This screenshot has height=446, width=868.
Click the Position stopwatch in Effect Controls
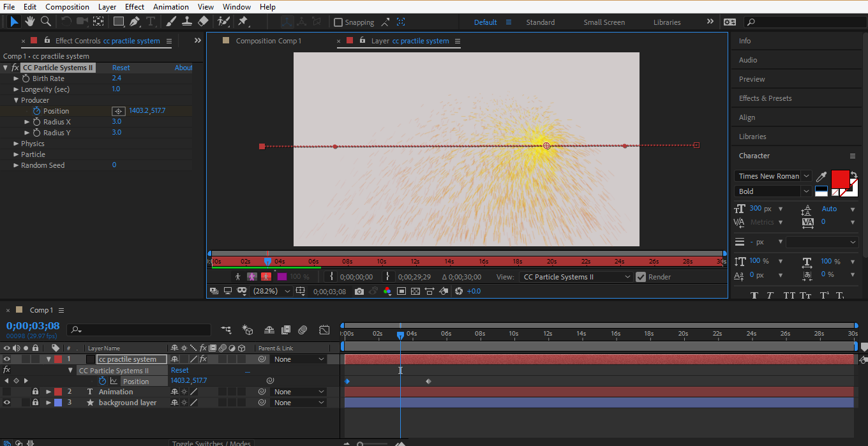[x=36, y=111]
